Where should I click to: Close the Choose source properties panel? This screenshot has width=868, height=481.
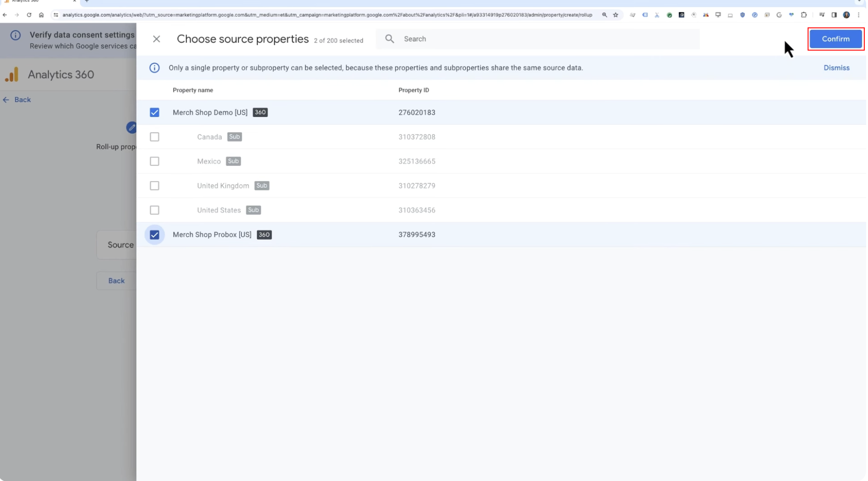tap(157, 39)
